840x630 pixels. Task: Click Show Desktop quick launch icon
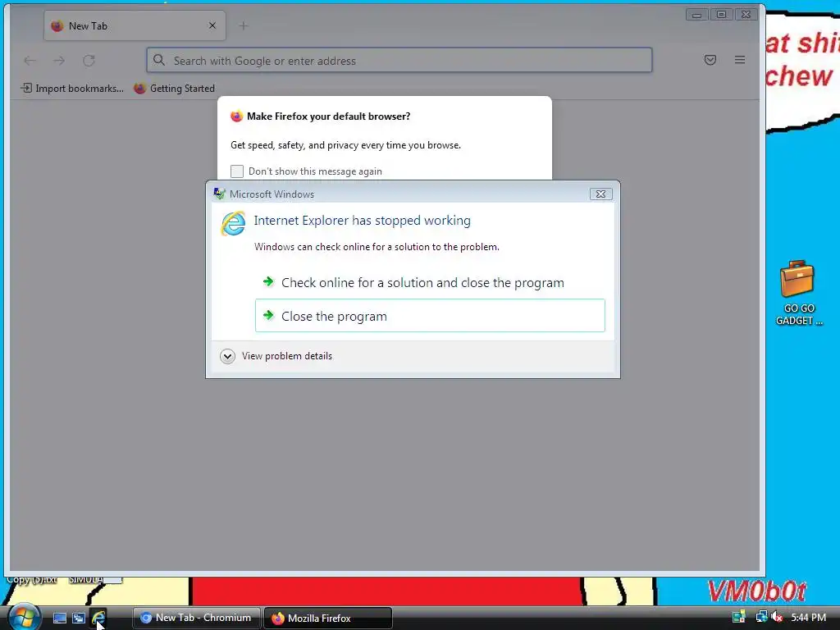(59, 619)
